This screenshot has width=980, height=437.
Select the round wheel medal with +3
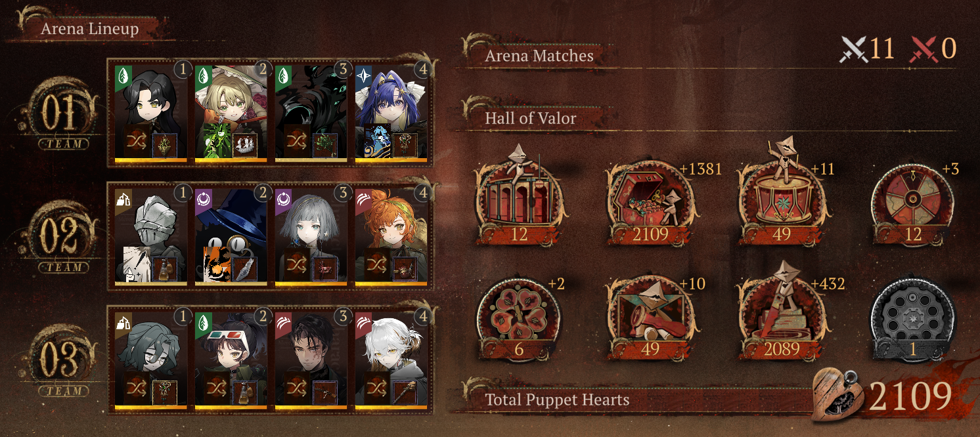tap(913, 202)
